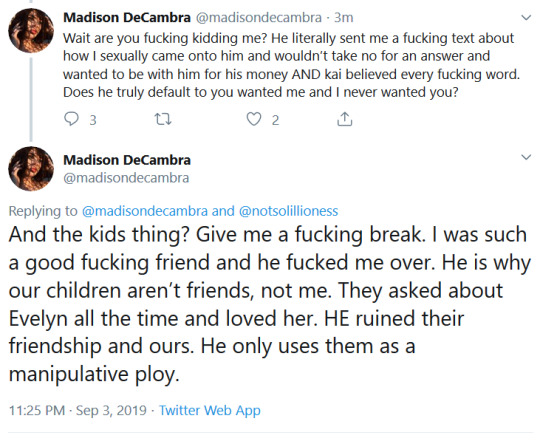Image resolution: width=540 pixels, height=441 pixels.
Task: Open the @notsolillioness mention link
Action: coord(288,211)
